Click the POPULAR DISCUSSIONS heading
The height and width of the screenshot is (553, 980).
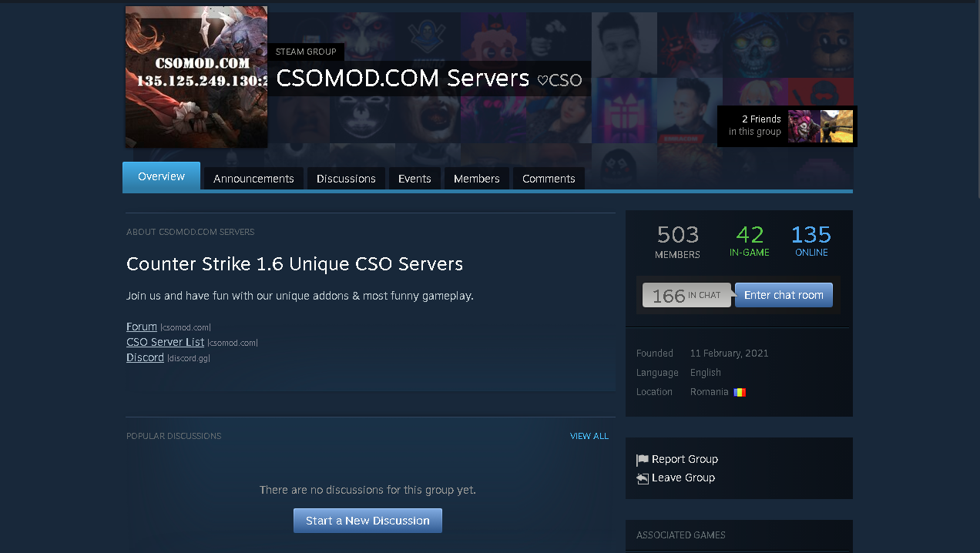[x=173, y=436]
